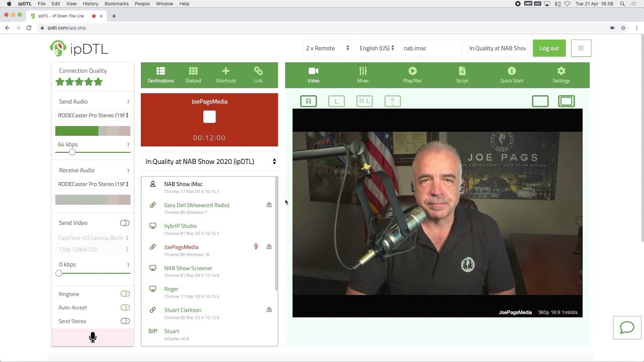Select the R video layout
This screenshot has height=362, width=644.
(308, 101)
